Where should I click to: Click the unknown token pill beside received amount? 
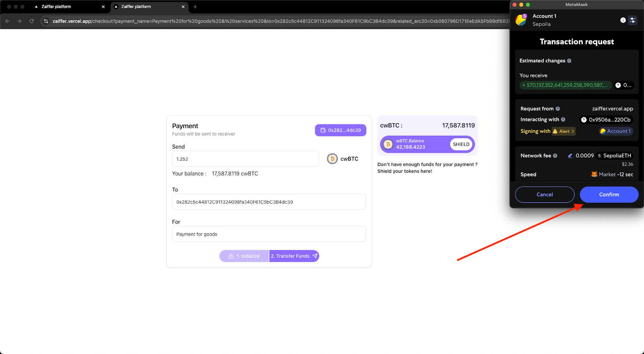pos(624,85)
